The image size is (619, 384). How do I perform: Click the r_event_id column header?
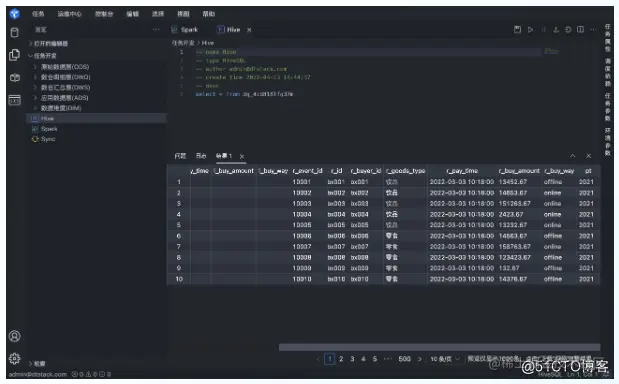[308, 171]
